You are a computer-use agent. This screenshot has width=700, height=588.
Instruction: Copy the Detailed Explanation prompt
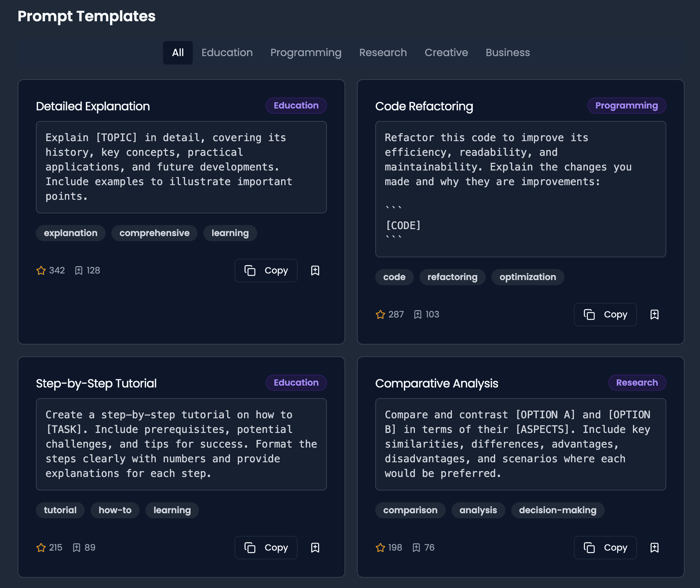point(266,271)
